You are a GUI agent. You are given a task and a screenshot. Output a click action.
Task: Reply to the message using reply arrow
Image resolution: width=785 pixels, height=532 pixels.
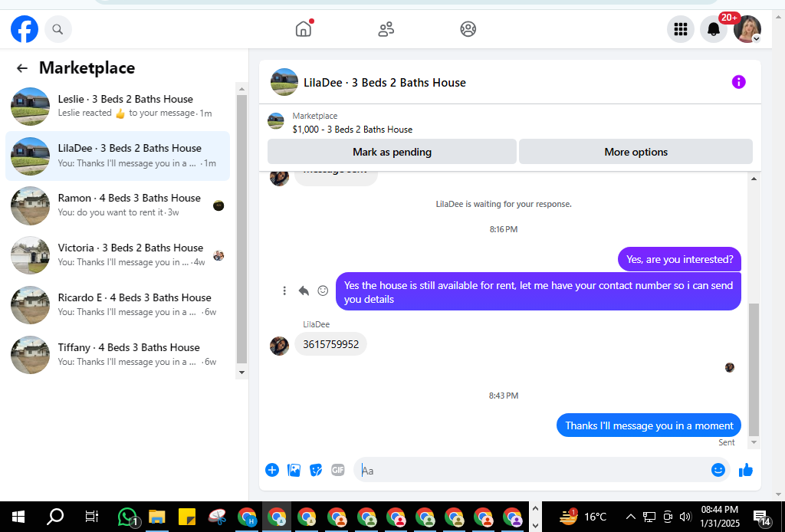304,291
